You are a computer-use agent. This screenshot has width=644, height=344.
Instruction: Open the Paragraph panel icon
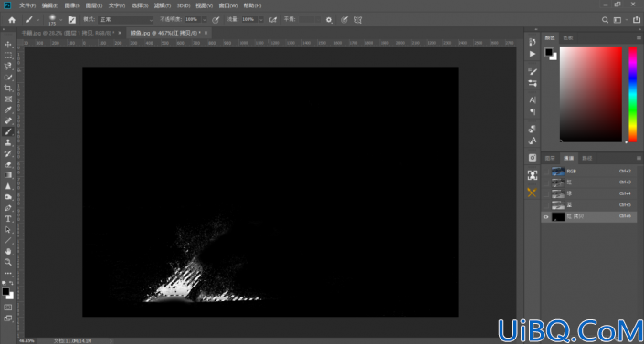533,111
